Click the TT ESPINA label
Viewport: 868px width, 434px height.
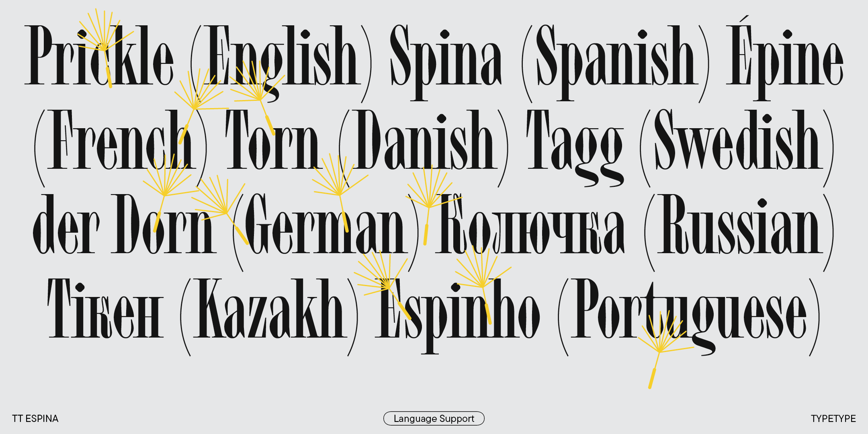pos(35,418)
